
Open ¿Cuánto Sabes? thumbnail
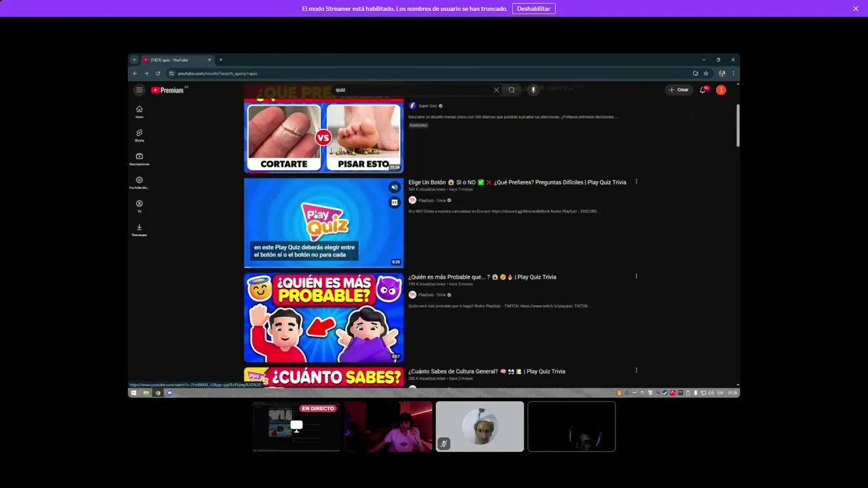coord(323,378)
